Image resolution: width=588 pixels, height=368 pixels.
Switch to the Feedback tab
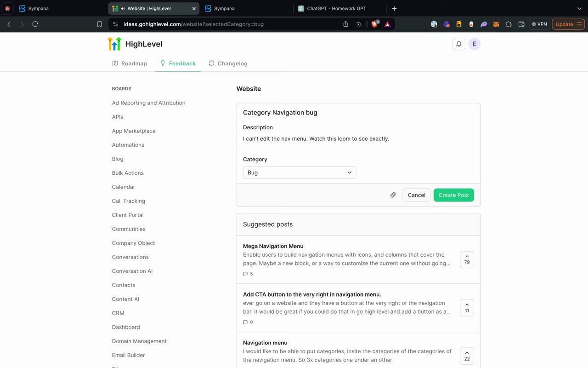click(x=178, y=63)
